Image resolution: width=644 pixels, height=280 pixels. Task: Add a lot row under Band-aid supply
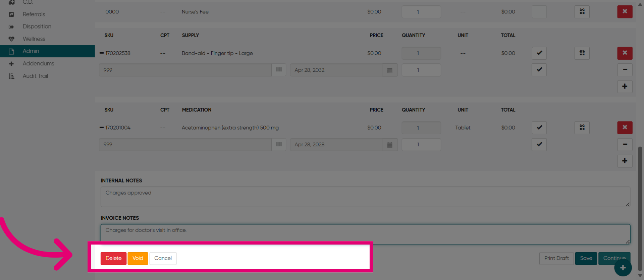625,86
